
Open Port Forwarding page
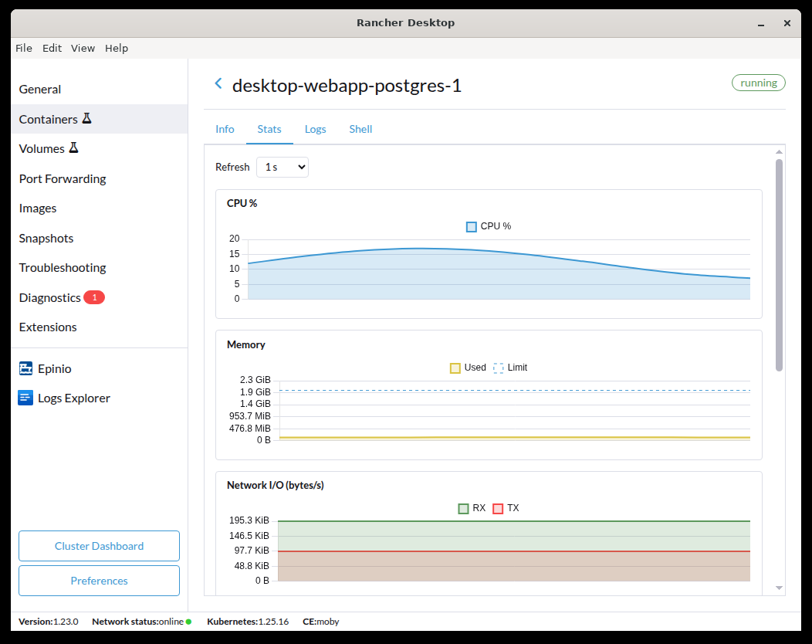tap(100, 178)
